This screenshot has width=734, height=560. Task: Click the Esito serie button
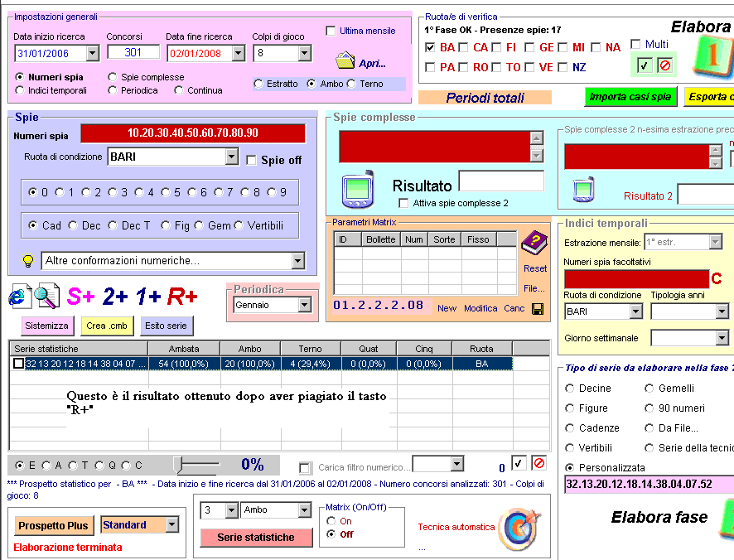click(x=167, y=326)
